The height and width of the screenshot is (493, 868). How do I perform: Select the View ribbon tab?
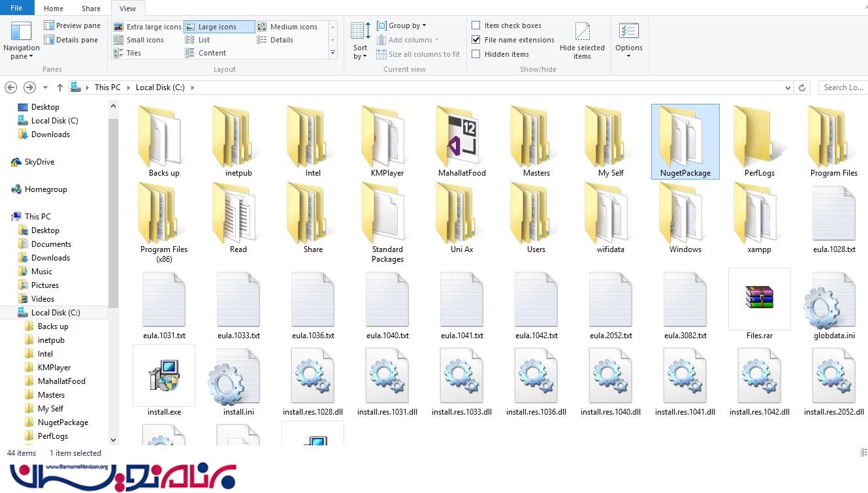click(x=128, y=8)
